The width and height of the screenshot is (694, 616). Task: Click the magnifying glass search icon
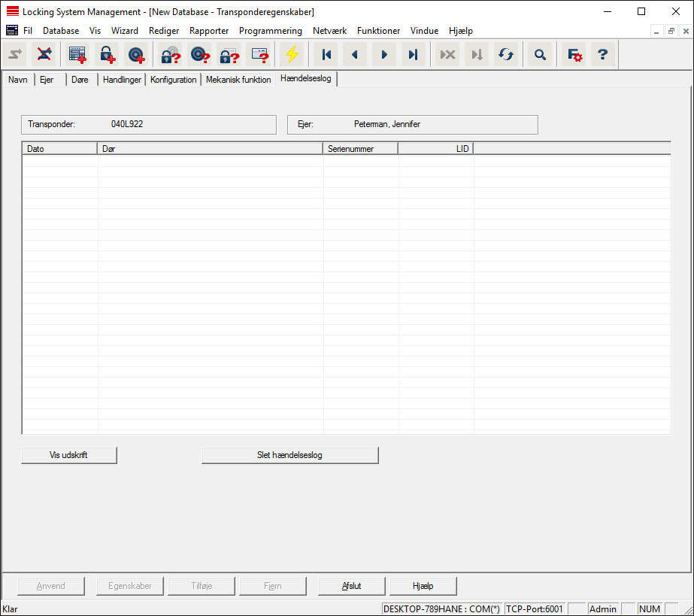click(539, 55)
